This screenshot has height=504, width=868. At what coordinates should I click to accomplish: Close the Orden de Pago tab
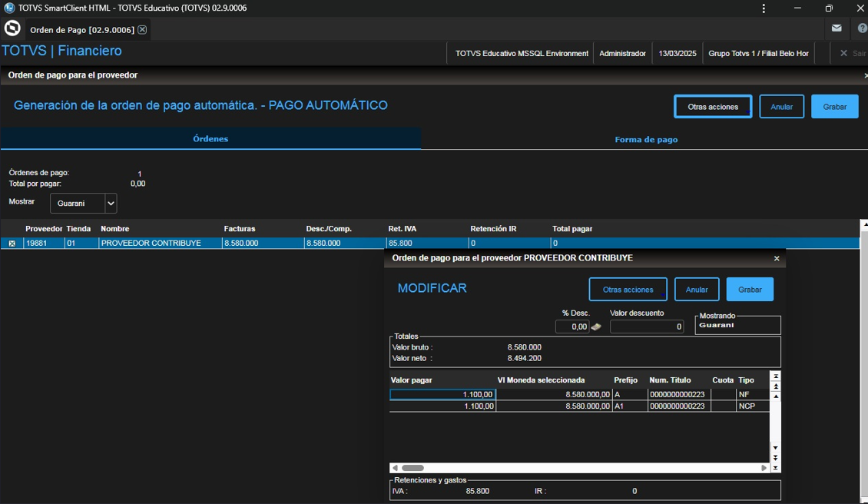click(x=142, y=29)
